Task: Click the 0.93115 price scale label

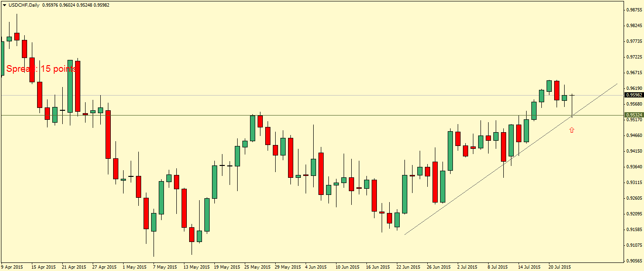Action: click(635, 182)
